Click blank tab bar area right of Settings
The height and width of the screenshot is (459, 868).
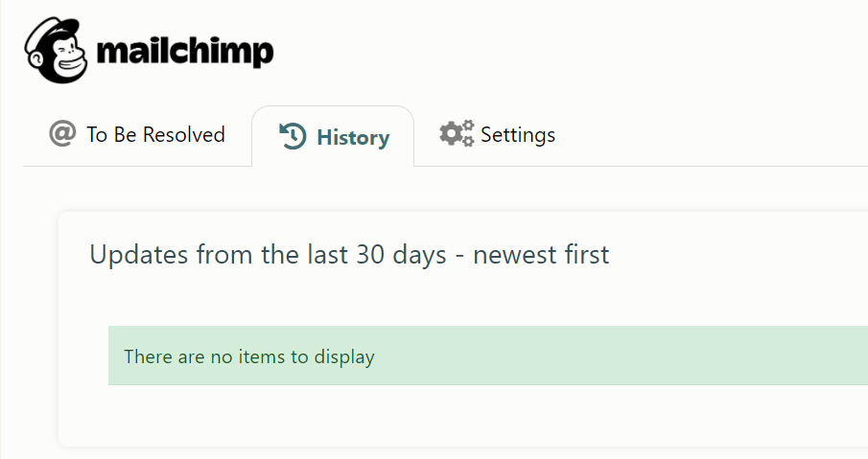click(x=715, y=135)
